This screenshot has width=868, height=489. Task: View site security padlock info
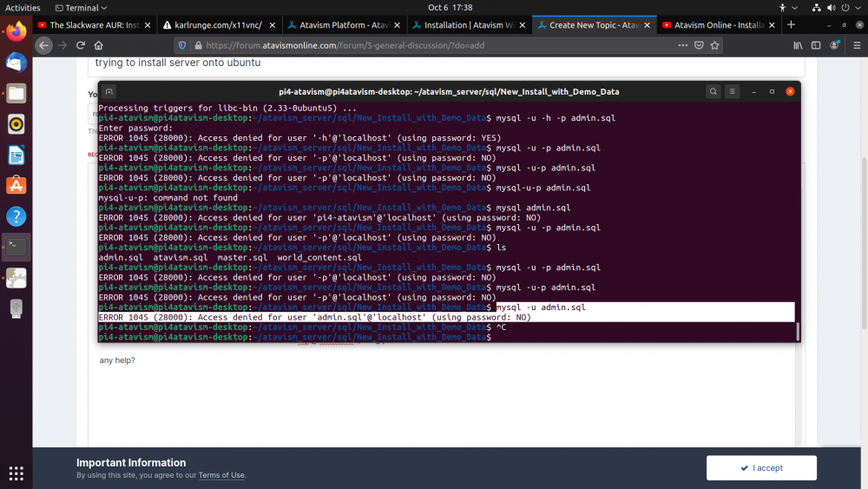[198, 45]
